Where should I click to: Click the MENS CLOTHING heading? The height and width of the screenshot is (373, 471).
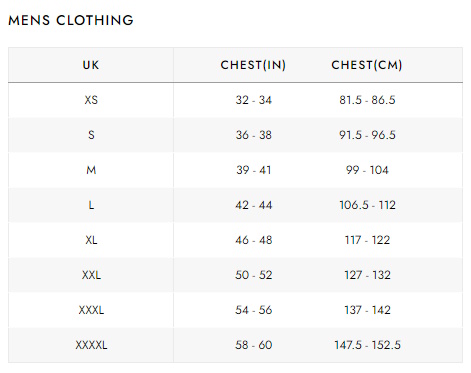71,20
